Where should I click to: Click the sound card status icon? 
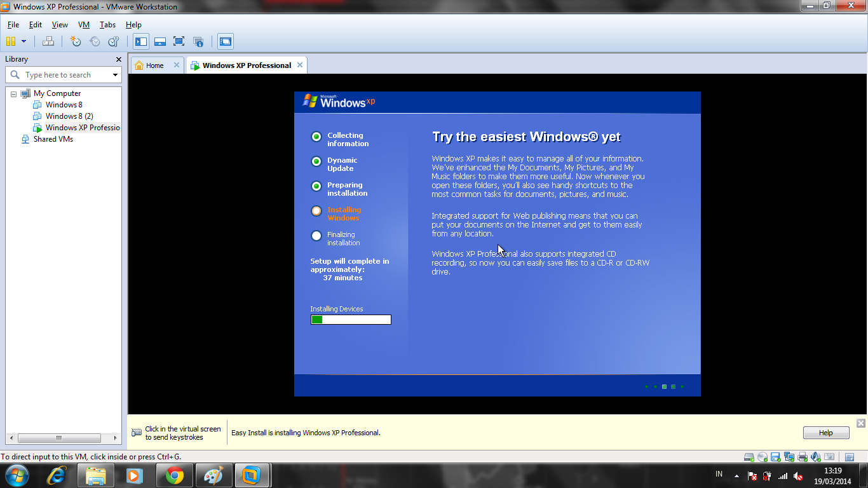pos(815,457)
